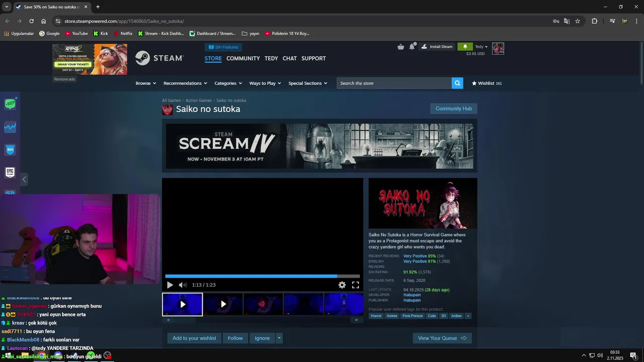Open the TEDY profile tab
The image size is (644, 362).
point(271,59)
